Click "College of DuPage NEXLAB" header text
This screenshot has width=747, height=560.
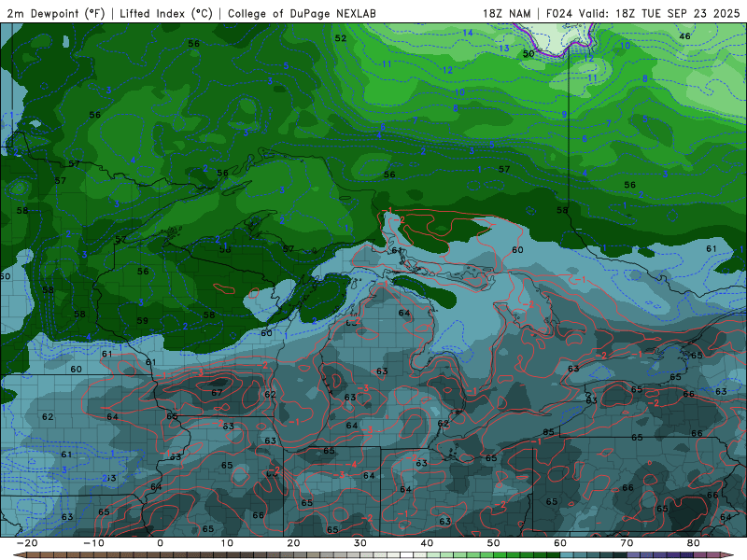tap(302, 13)
